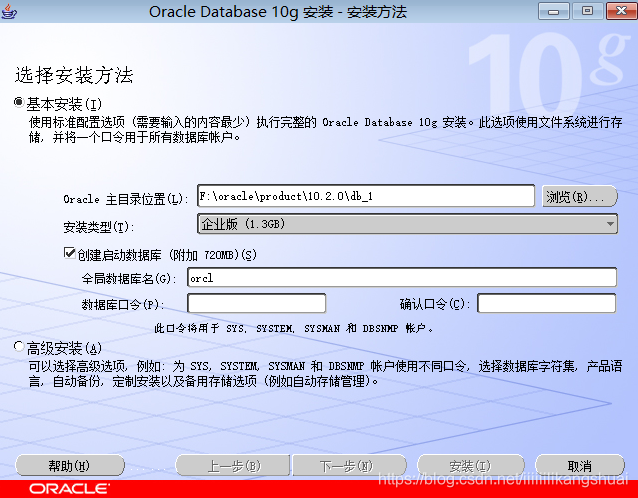Click the Oracle 主目录位置 path field
638x498 pixels.
pos(366,196)
